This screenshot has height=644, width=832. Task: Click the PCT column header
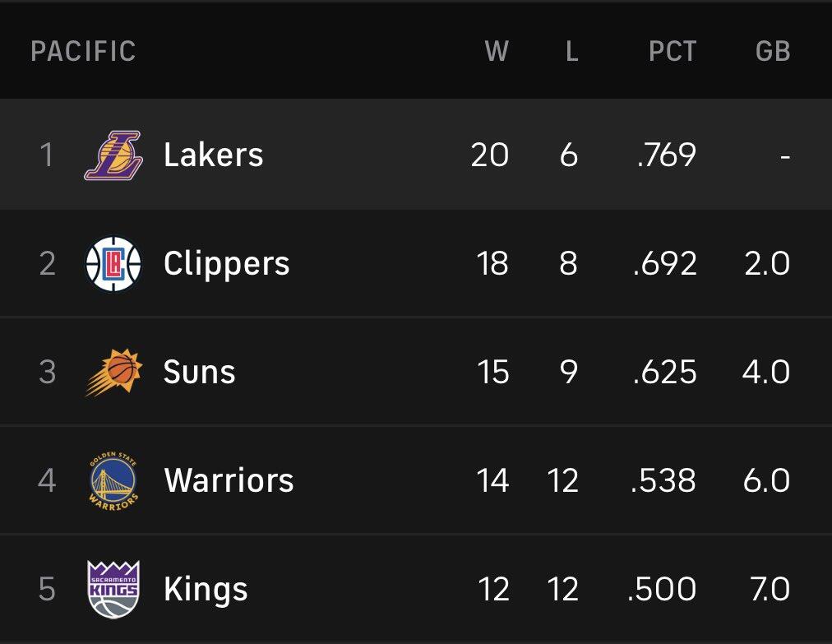point(673,52)
